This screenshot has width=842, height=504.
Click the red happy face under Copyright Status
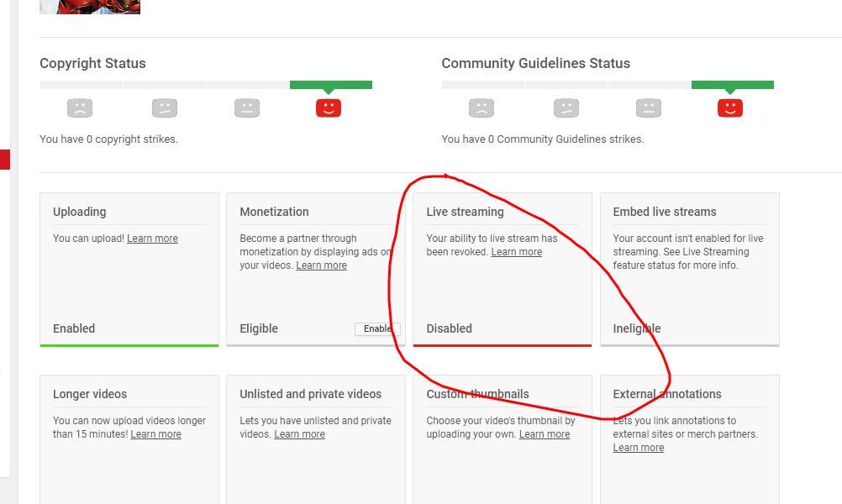328,108
